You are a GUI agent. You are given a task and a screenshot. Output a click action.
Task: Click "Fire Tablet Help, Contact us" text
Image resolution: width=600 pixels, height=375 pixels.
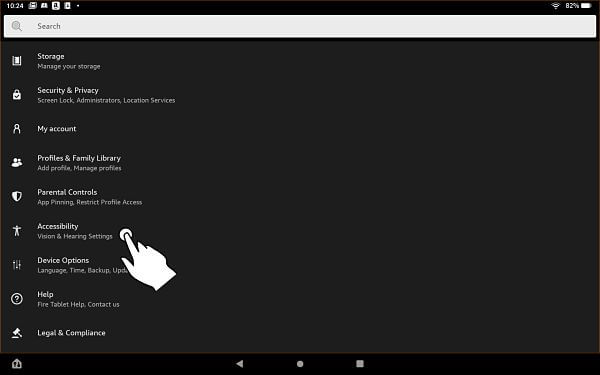coord(78,304)
